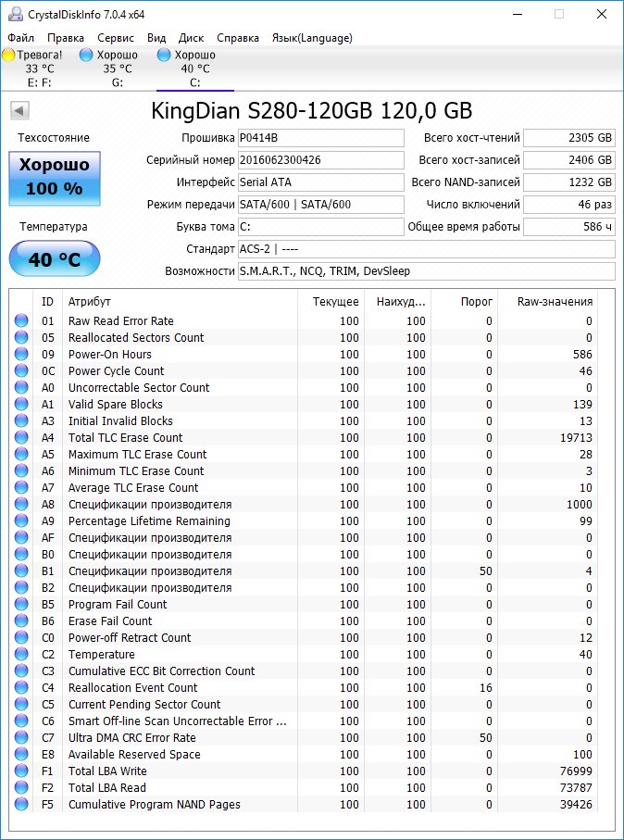This screenshot has width=624, height=840.
Task: Click status orb for Current Pending Sector Count
Action: click(21, 704)
